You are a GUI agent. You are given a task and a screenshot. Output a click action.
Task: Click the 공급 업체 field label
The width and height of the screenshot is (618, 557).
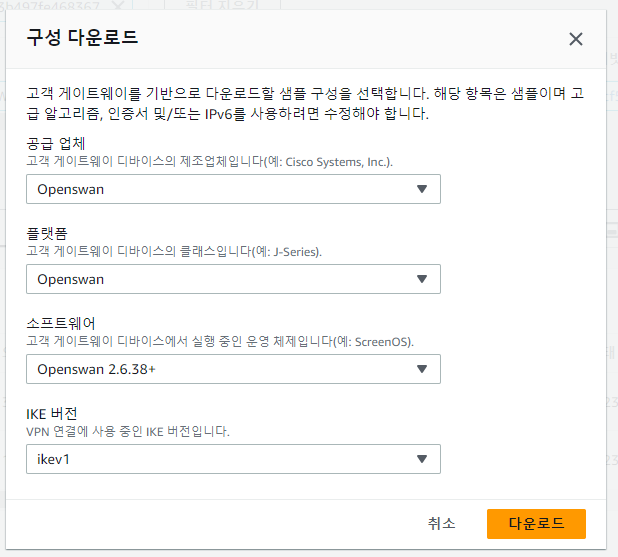pyautogui.click(x=56, y=143)
